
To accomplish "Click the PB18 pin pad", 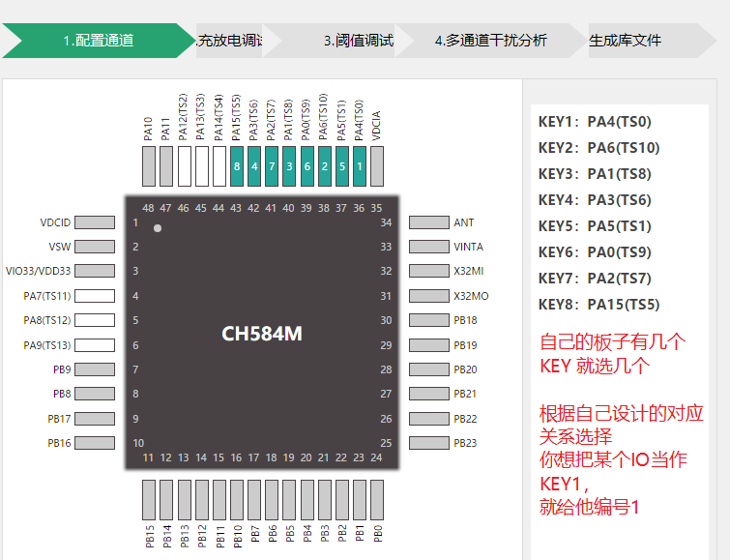I will pyautogui.click(x=429, y=320).
